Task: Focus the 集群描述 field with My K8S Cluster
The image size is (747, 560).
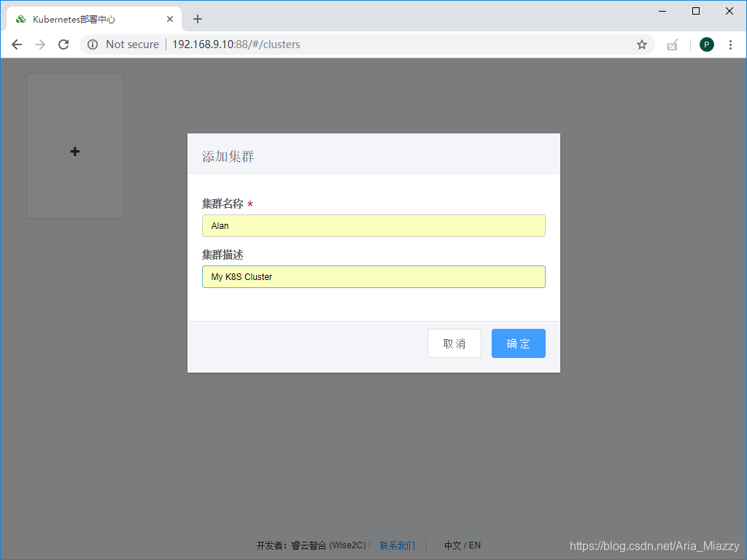Action: [373, 276]
